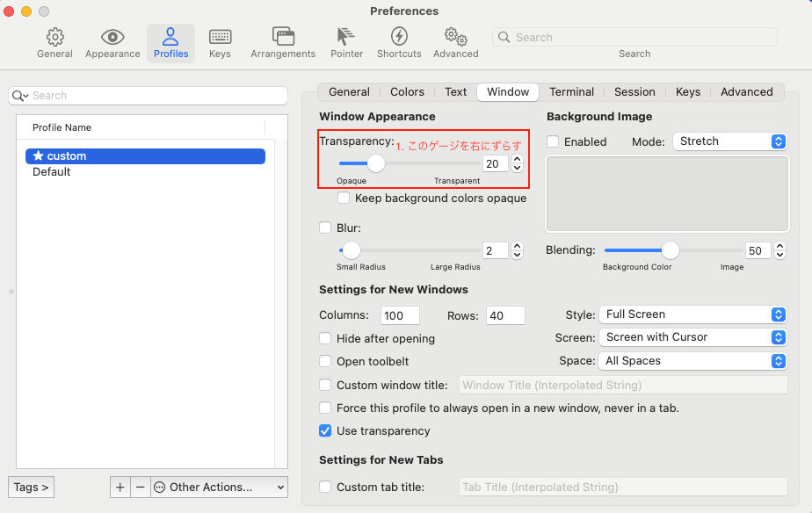Open the Arrangements windows icon pane
This screenshot has height=513, width=812.
283,37
